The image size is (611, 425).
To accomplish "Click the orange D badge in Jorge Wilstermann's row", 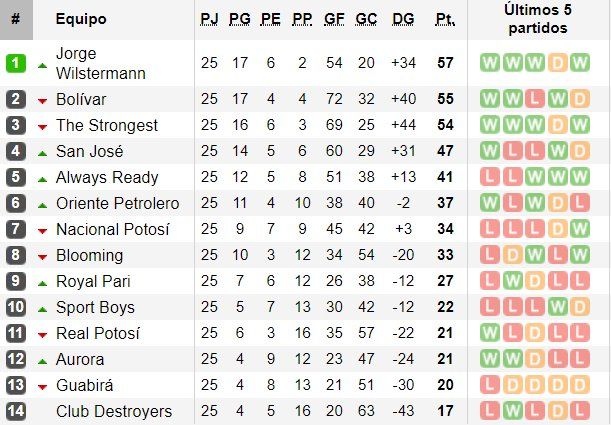I will (x=557, y=63).
